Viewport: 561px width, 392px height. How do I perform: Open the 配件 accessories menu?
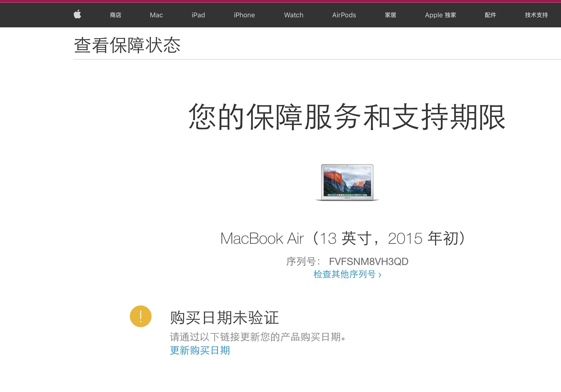[x=490, y=15]
